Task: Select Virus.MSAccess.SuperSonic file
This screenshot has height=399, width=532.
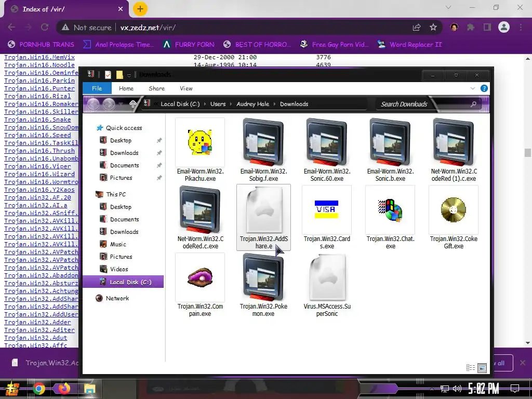Action: click(327, 285)
